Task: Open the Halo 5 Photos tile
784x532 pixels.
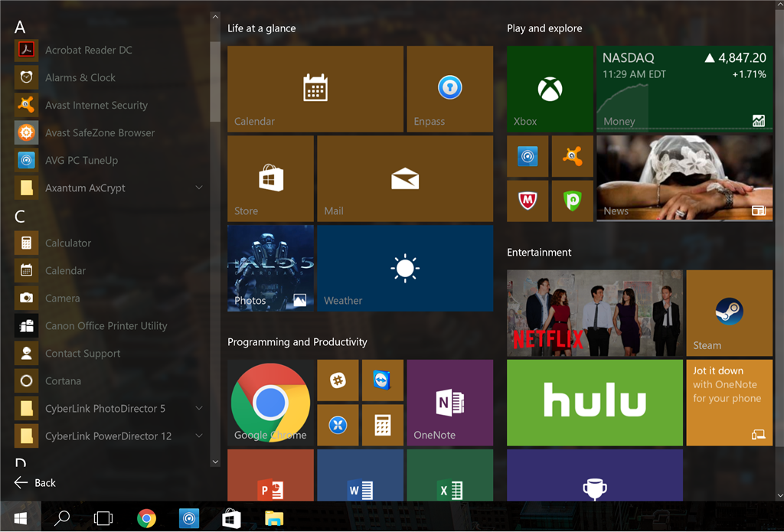Action: [x=270, y=268]
